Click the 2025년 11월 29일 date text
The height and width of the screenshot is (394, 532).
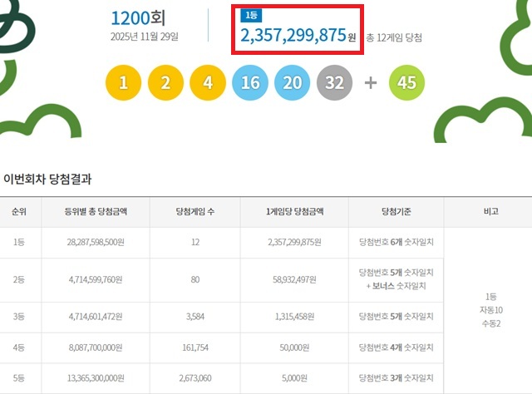point(144,37)
